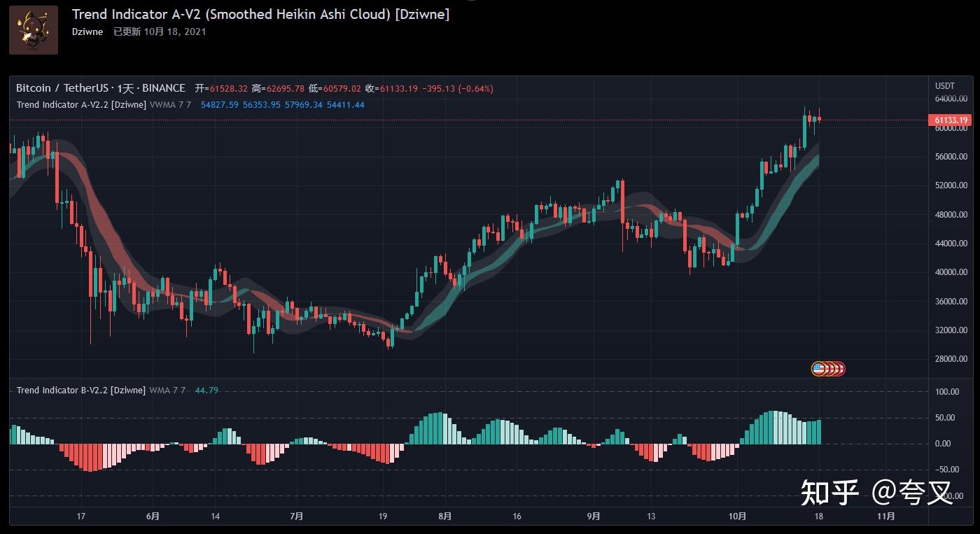This screenshot has height=534, width=980.
Task: Click the teal 44.79 indicator value
Action: coord(204,390)
